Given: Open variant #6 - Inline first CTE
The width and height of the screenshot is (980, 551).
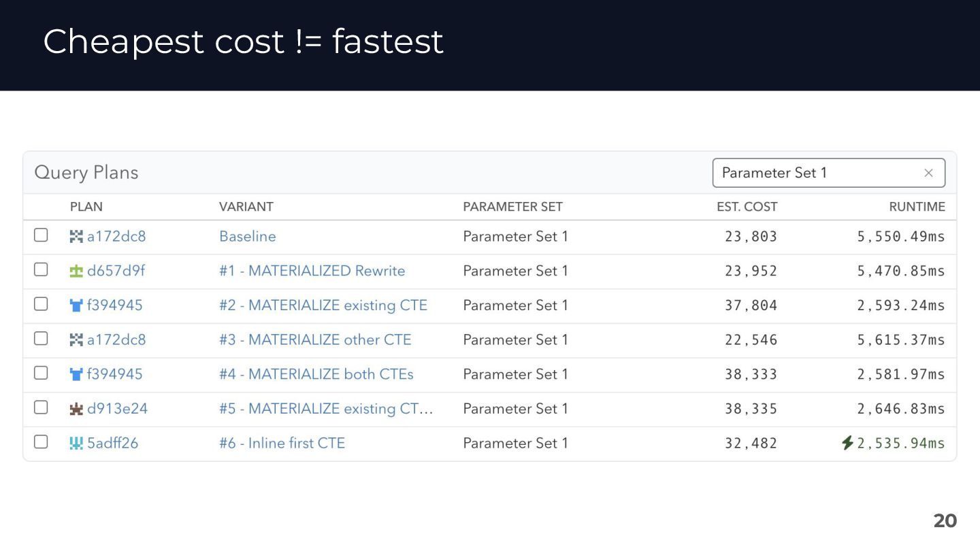Looking at the screenshot, I should (282, 444).
